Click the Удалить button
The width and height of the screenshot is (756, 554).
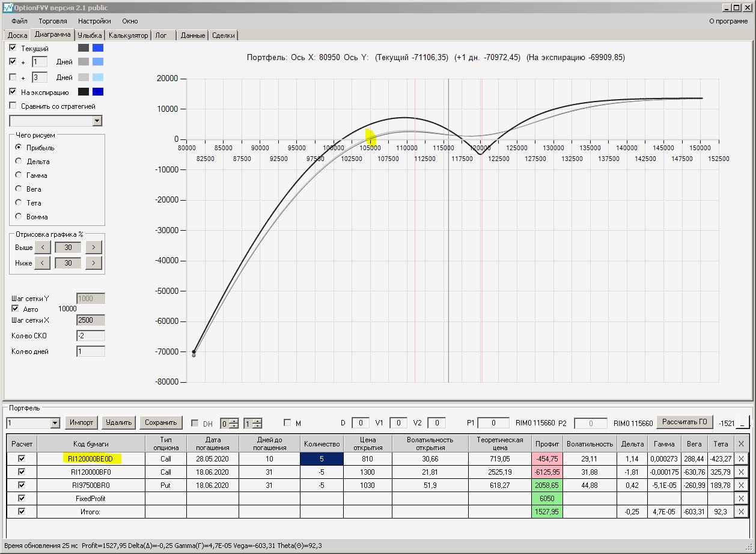tap(118, 422)
